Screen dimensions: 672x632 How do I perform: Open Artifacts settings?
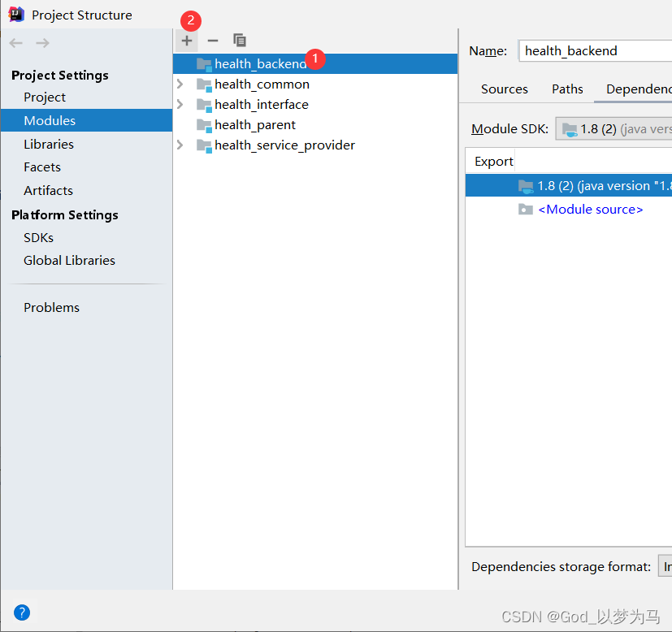pos(49,190)
